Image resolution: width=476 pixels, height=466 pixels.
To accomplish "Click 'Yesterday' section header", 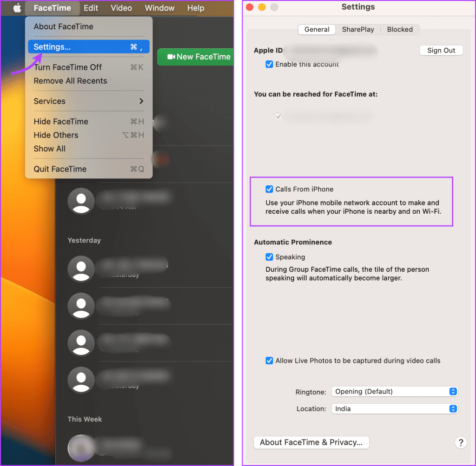I will (84, 240).
